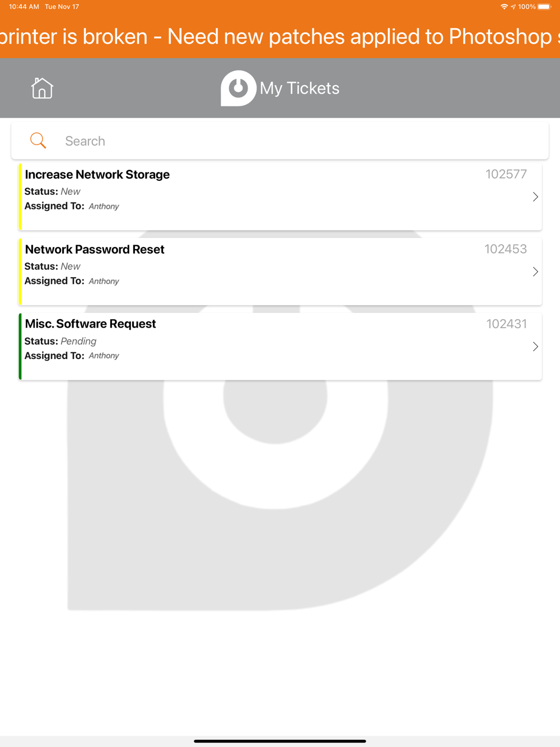Open the Increase Network Storage ticket
The image size is (560, 747).
pos(280,197)
